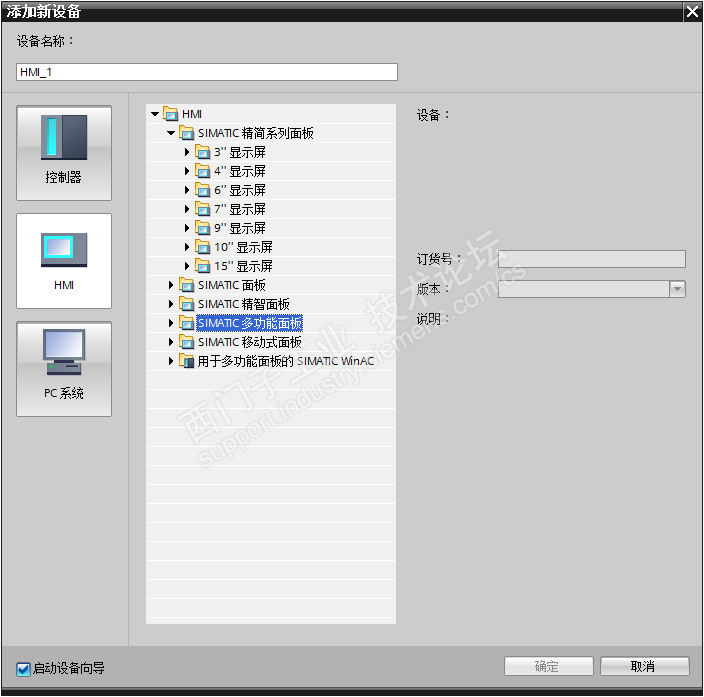Expand the 7" 显示屏 node
The image size is (704, 697).
pyautogui.click(x=187, y=209)
